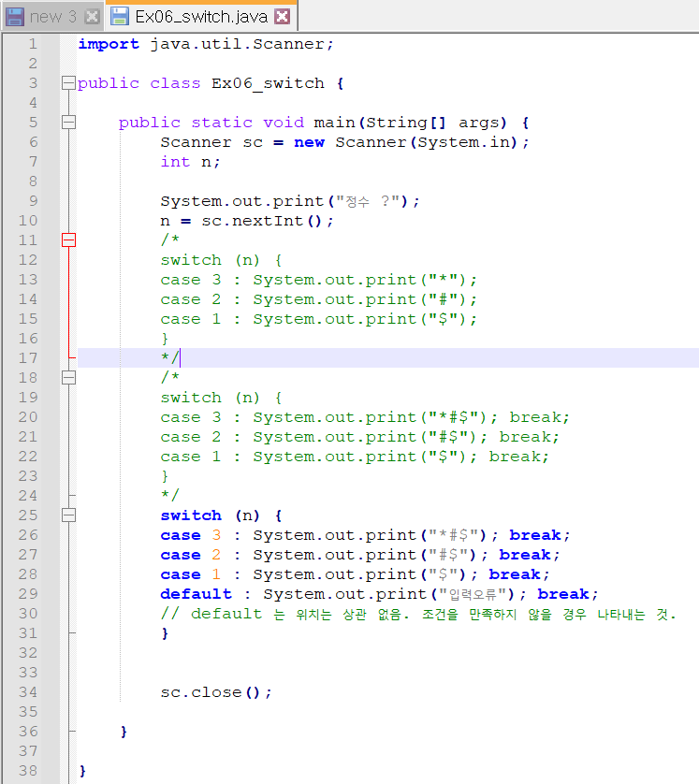Place cursor after '*/' on line 17
Image resolution: width=699 pixels, height=784 pixels.
point(180,358)
